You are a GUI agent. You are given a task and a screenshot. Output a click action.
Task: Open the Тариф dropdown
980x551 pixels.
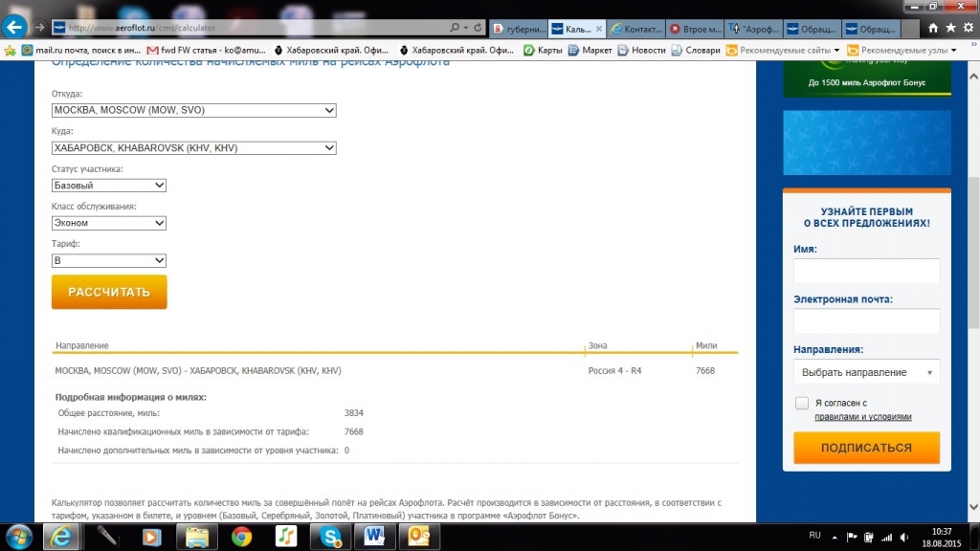tap(109, 260)
